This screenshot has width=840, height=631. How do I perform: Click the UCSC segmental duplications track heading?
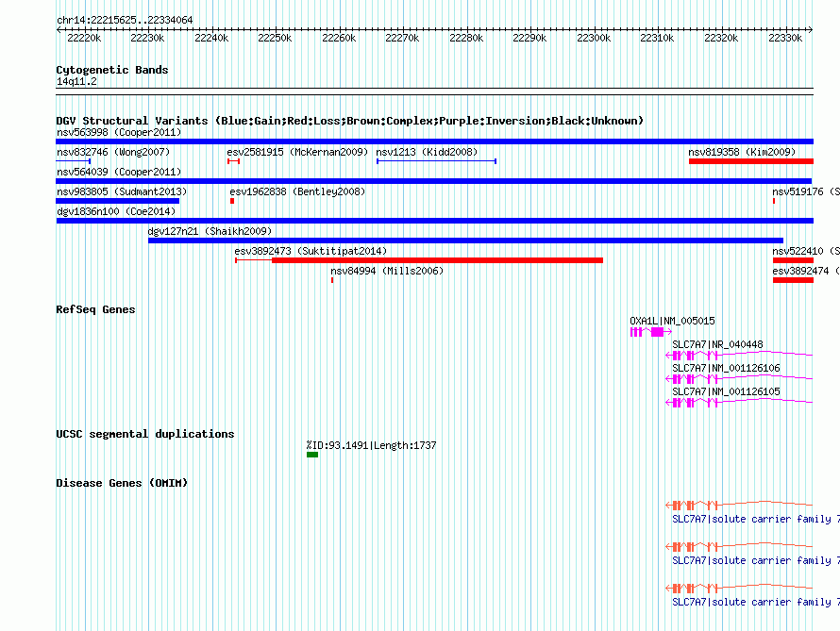point(145,434)
